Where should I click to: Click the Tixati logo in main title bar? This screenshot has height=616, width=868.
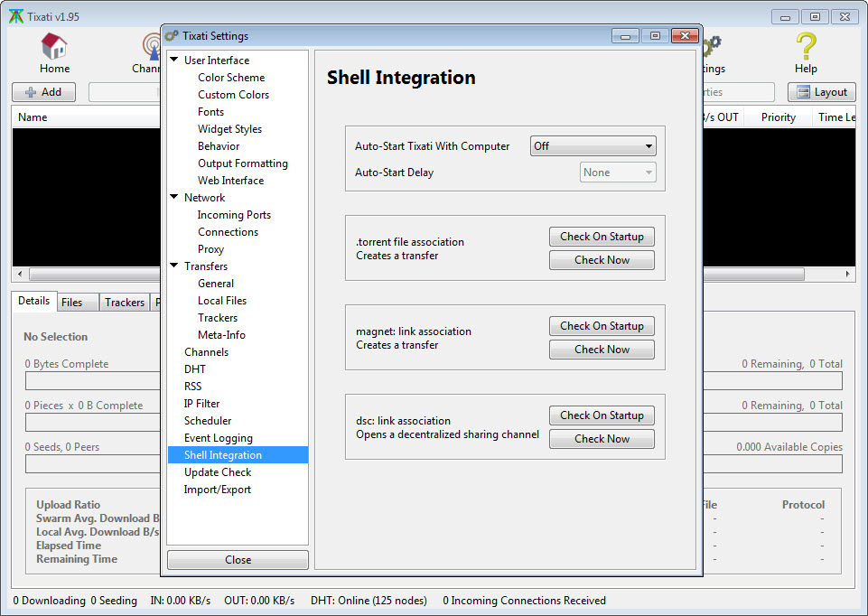coord(16,16)
